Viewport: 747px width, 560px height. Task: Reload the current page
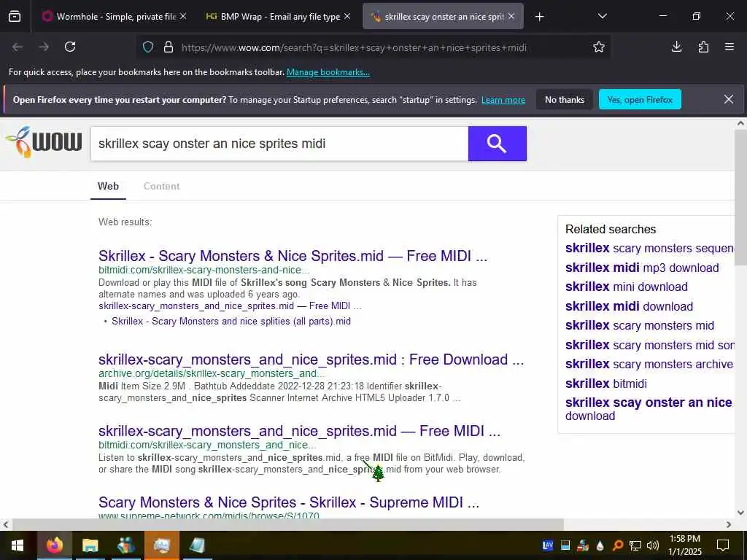(70, 47)
